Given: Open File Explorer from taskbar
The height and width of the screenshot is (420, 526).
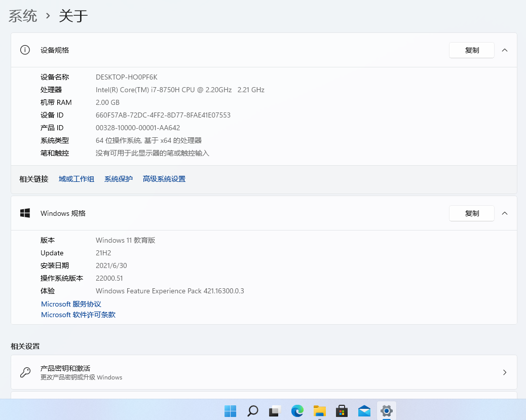Looking at the screenshot, I should 319,410.
